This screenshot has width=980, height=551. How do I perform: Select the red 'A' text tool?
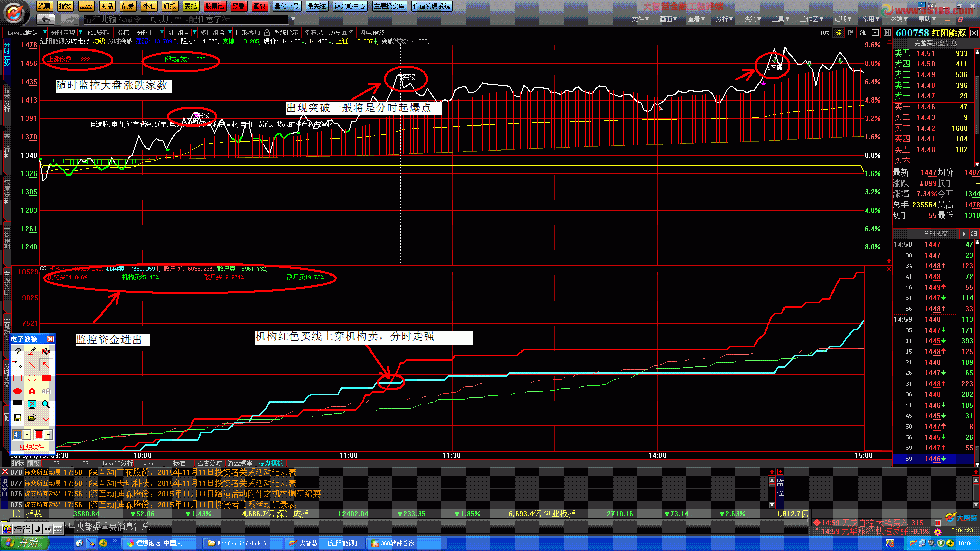pos(32,391)
